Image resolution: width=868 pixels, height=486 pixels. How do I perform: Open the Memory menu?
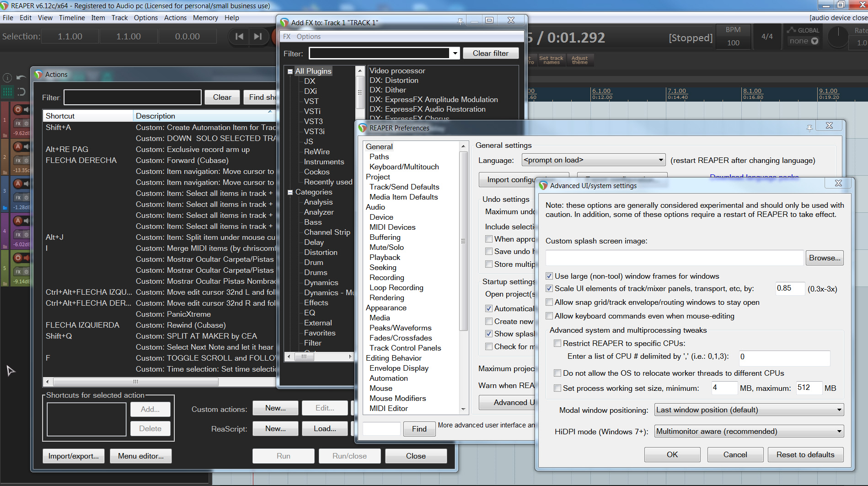(x=205, y=18)
